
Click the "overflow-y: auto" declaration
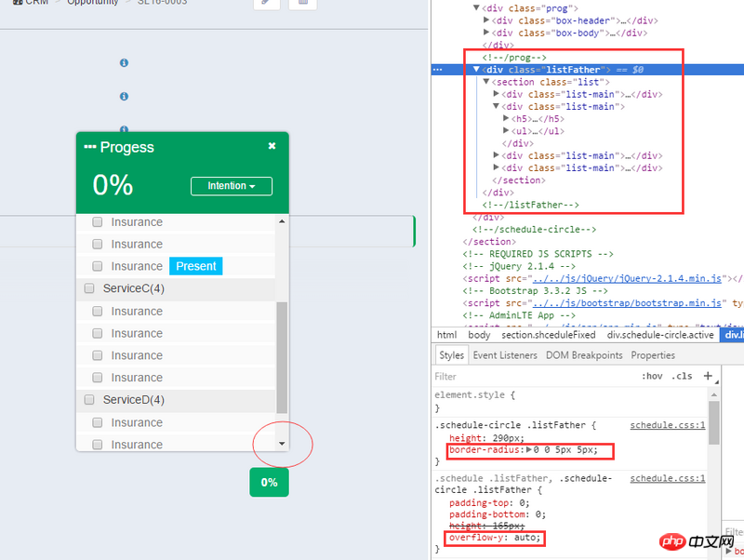click(495, 538)
